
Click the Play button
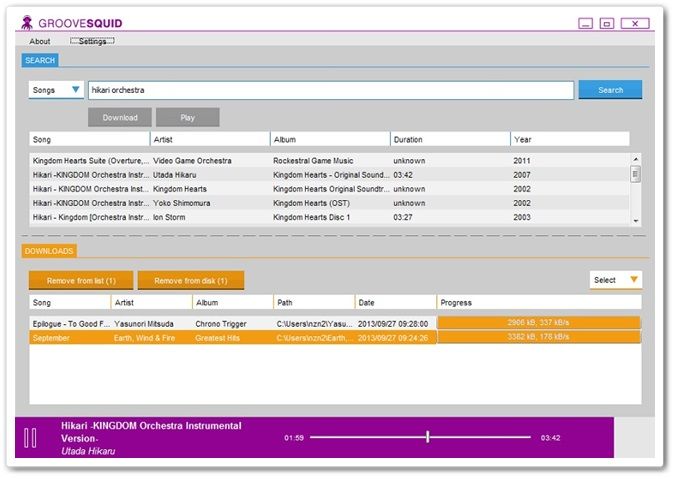tap(188, 117)
